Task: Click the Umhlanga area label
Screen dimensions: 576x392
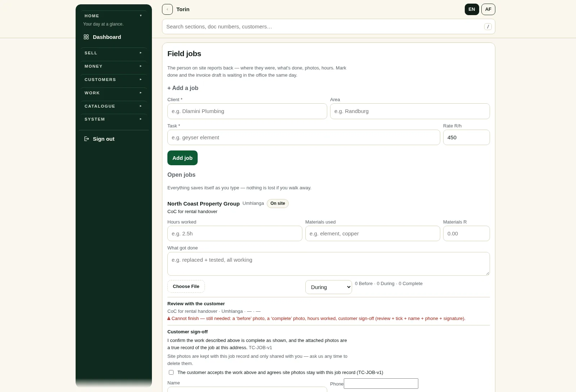Action: pyautogui.click(x=253, y=203)
